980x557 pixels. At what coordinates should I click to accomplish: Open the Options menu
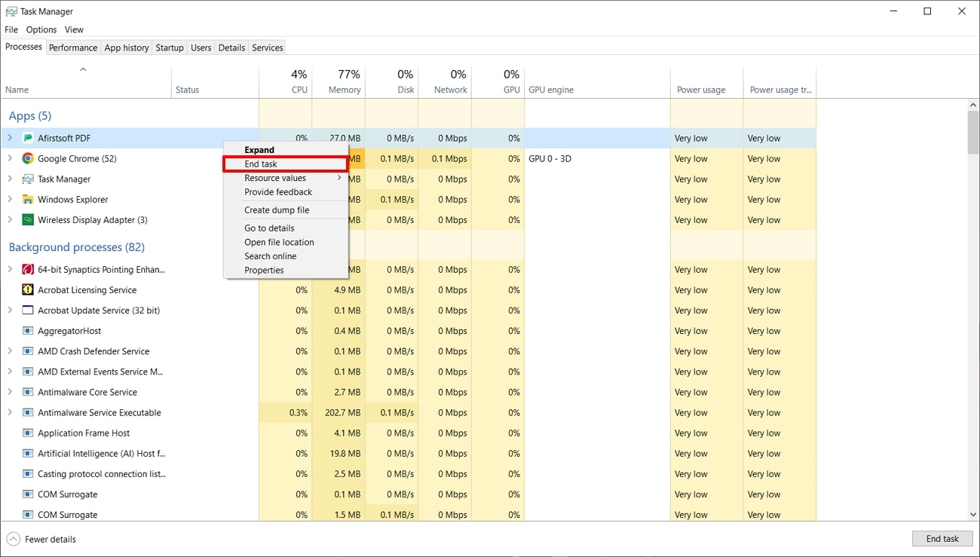click(41, 29)
